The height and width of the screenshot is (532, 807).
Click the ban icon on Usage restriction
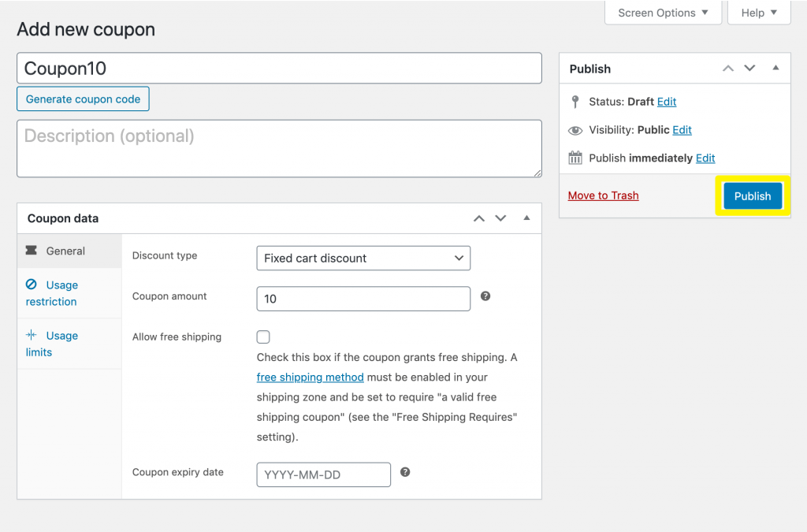coord(32,284)
